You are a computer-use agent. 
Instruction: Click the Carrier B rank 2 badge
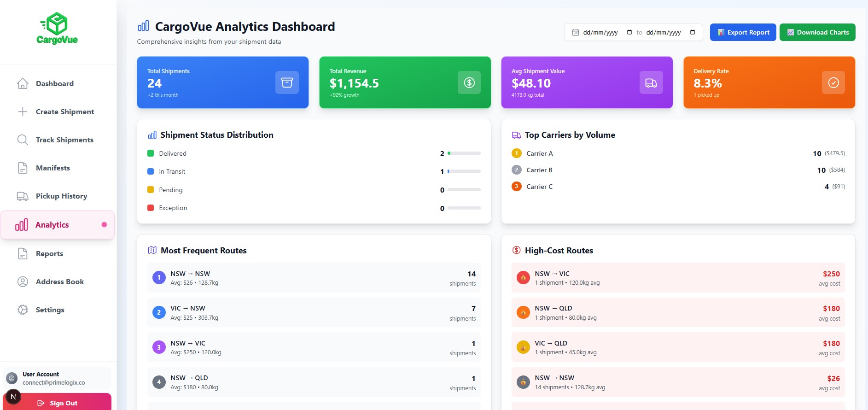point(517,170)
